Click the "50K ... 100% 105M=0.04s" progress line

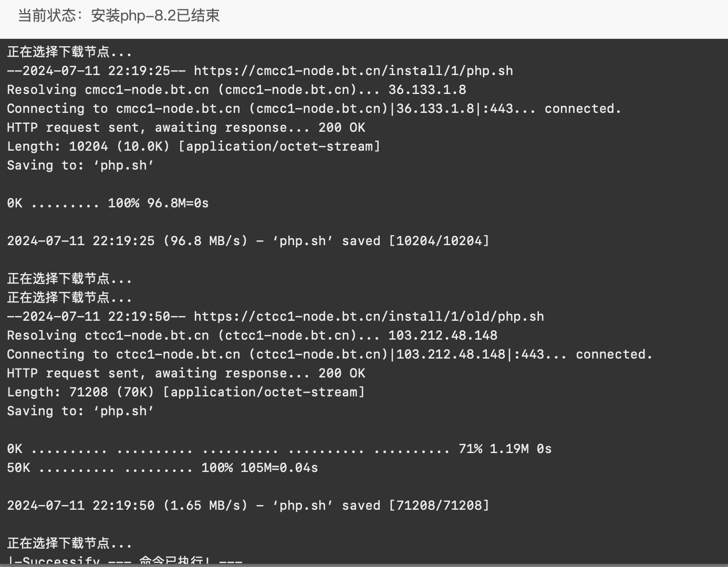pyautogui.click(x=162, y=468)
